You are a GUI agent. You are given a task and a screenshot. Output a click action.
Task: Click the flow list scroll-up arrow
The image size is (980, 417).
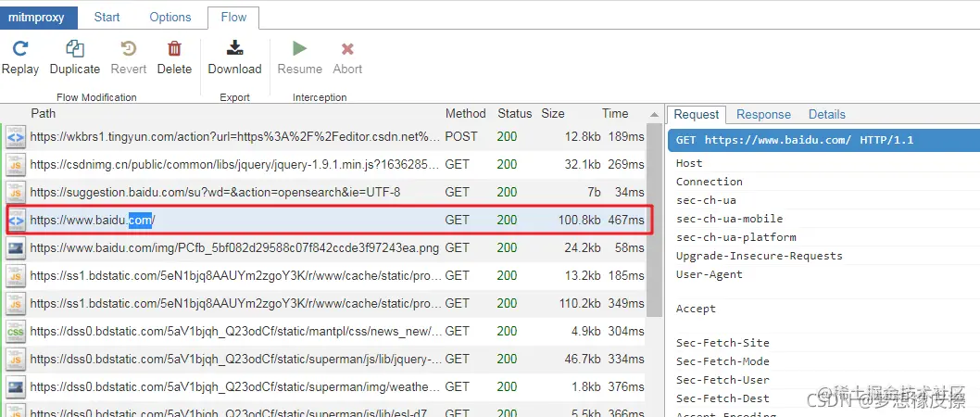[654, 114]
